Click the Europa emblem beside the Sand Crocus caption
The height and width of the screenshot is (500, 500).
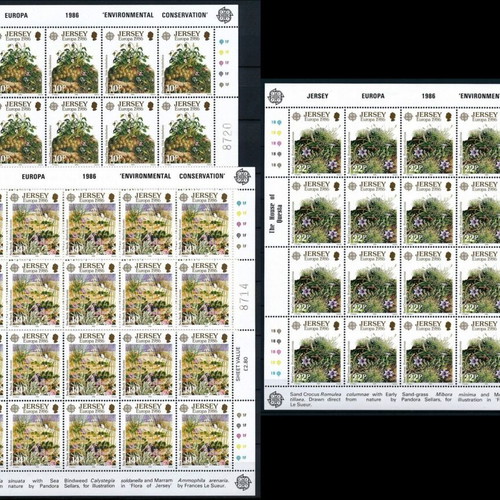point(276,399)
